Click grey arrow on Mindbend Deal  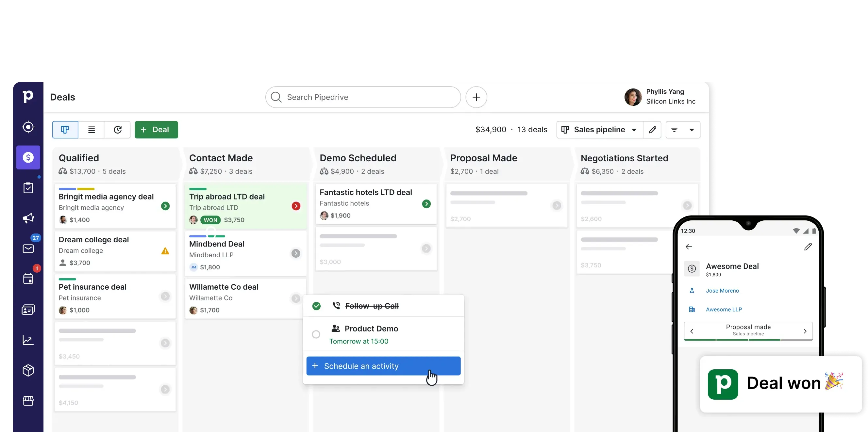click(296, 253)
